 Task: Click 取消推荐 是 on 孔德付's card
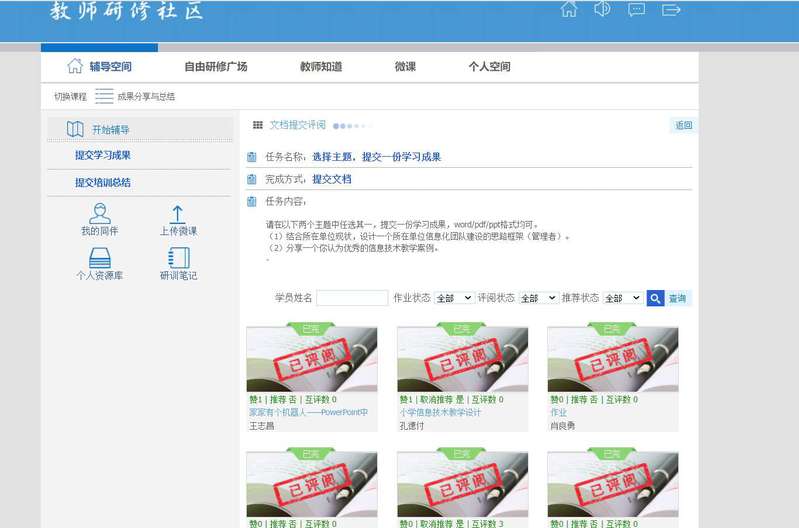pos(442,400)
